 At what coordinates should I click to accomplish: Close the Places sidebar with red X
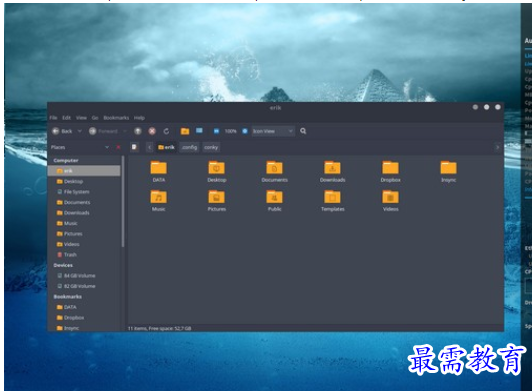click(x=118, y=147)
